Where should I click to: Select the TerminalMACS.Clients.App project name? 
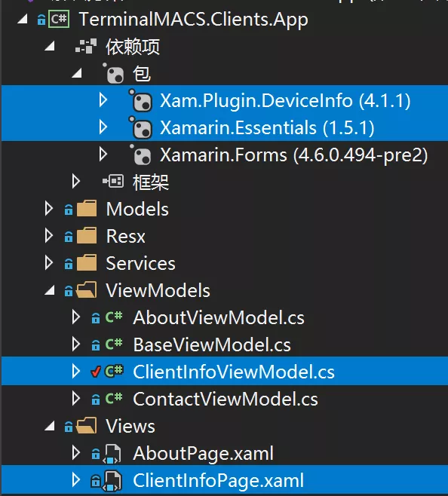click(193, 20)
